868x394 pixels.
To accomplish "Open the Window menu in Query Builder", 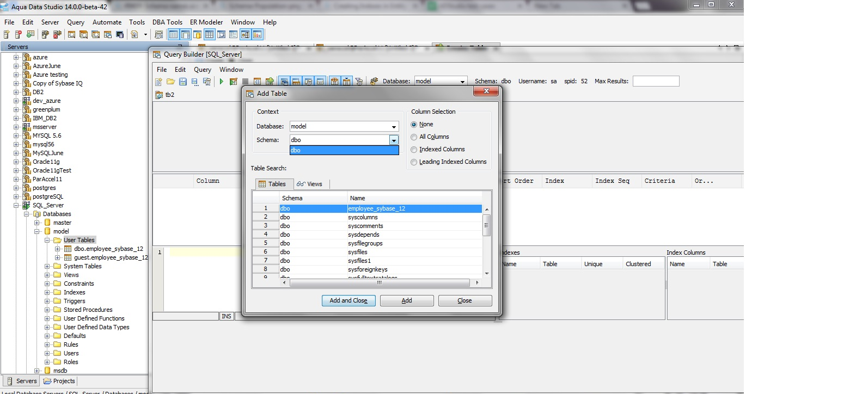I will coord(231,70).
